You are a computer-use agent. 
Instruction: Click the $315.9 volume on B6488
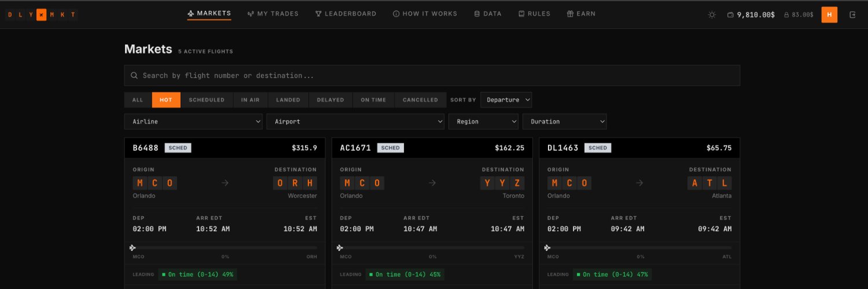coord(304,148)
